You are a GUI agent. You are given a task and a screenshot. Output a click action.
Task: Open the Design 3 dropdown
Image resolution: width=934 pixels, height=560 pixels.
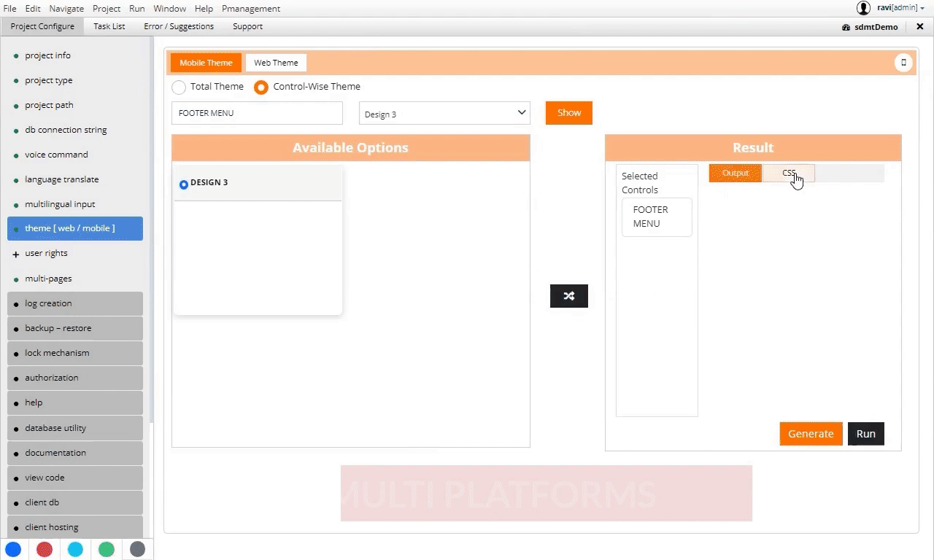click(x=444, y=113)
